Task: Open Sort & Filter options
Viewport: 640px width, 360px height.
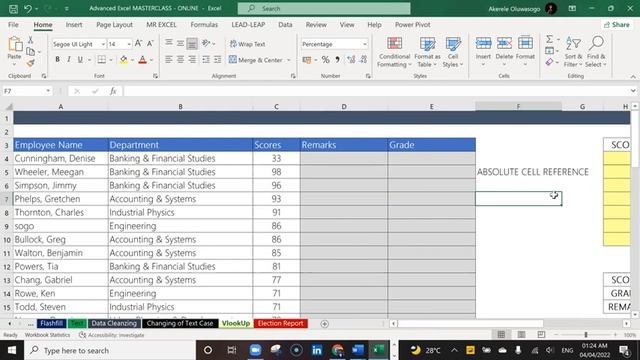Action: (x=573, y=52)
